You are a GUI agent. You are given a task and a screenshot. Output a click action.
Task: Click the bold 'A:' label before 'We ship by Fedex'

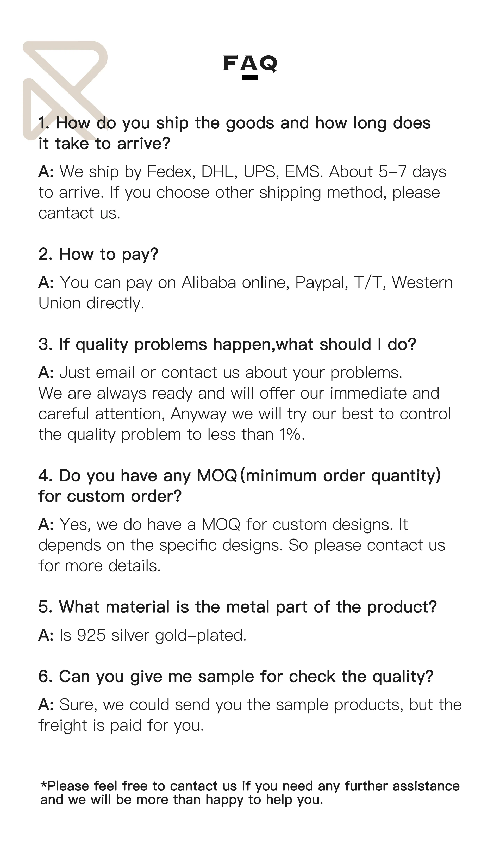tap(46, 172)
